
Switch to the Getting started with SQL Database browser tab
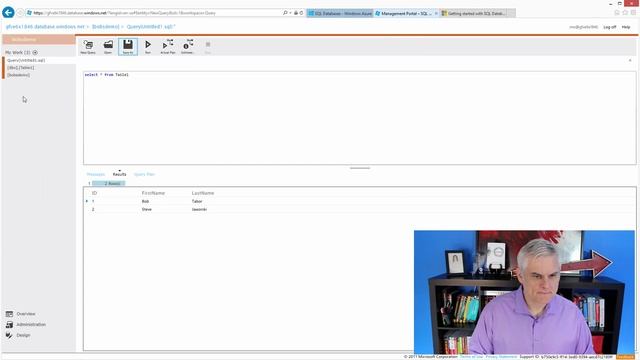click(x=478, y=13)
